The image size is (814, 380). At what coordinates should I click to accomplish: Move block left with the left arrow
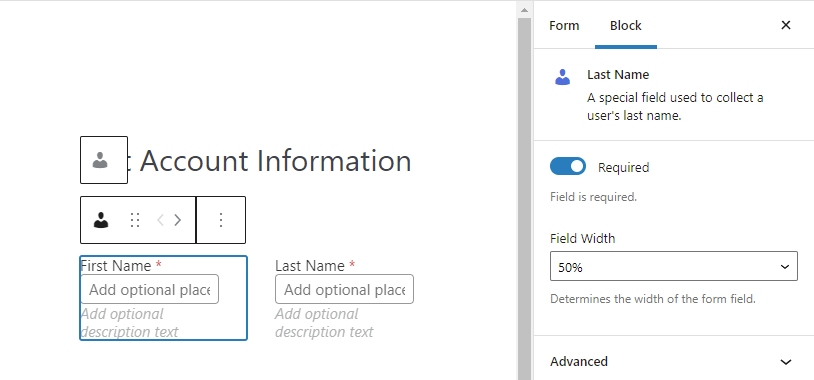click(160, 220)
